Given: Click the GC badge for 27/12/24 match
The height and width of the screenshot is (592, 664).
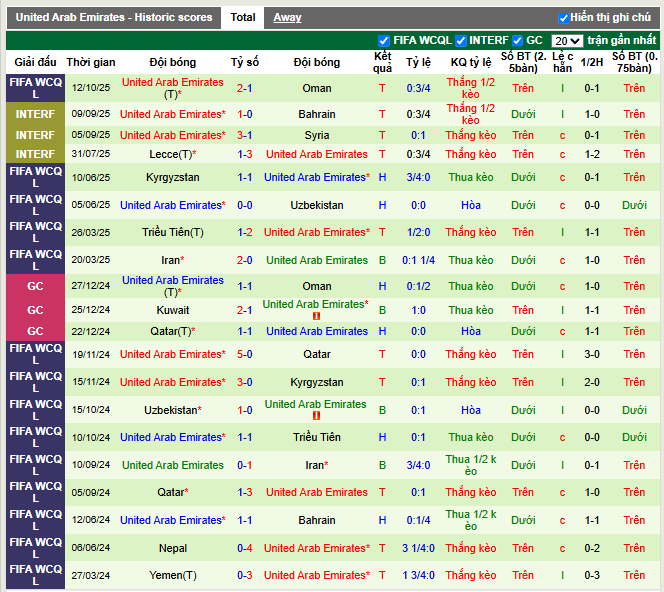Looking at the screenshot, I should click(x=35, y=286).
